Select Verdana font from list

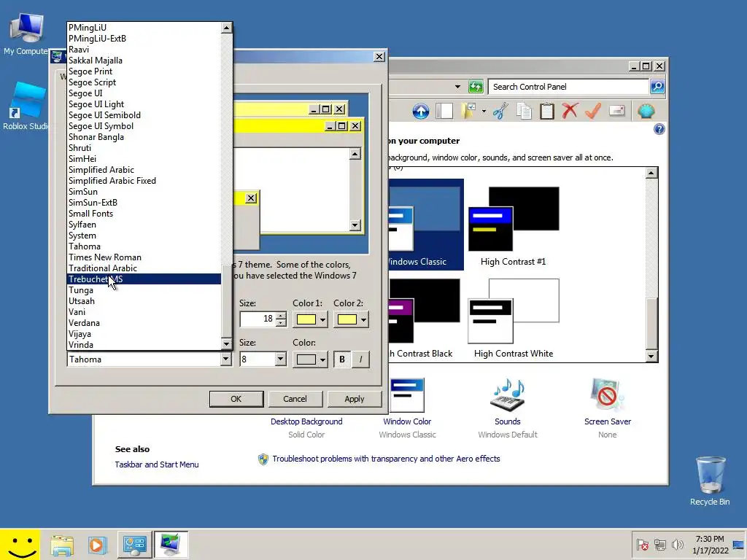[x=144, y=323]
